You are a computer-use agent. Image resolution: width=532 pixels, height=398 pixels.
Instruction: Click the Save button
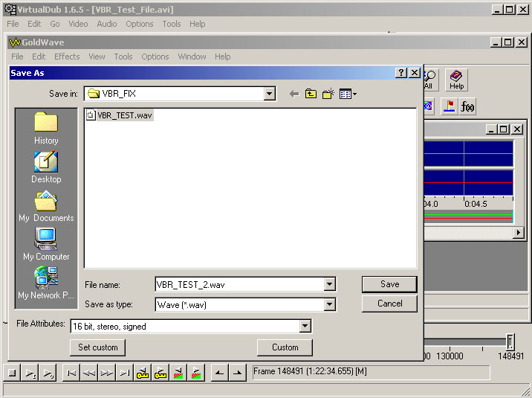[x=389, y=284]
